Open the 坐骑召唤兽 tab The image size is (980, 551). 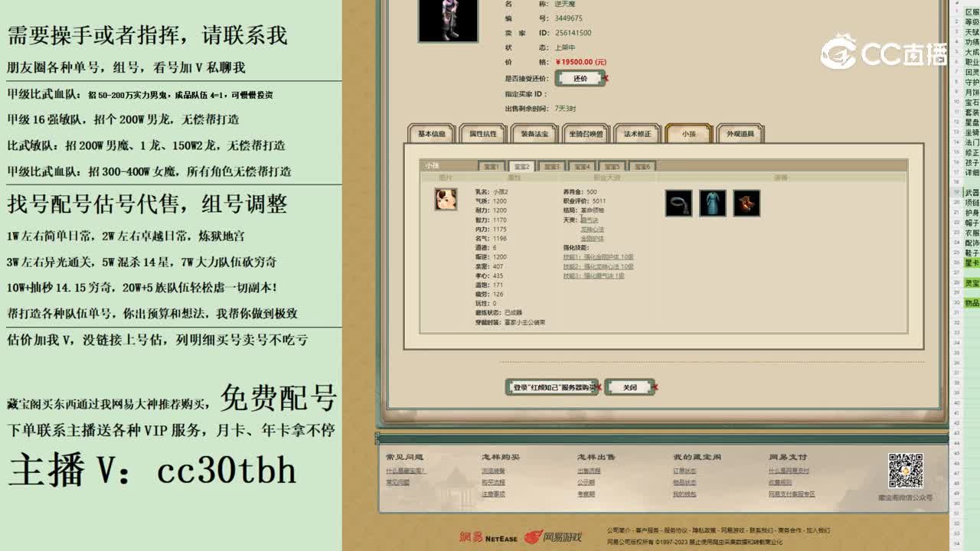pos(585,134)
